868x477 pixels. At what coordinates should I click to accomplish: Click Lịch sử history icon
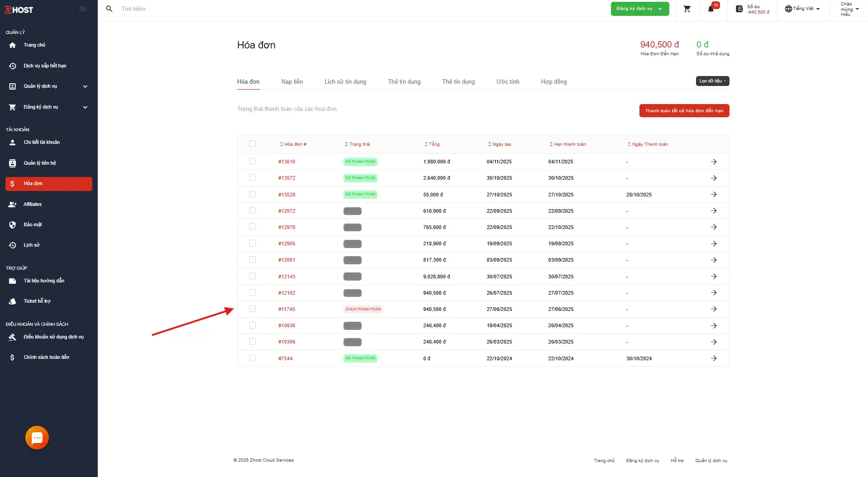tap(13, 245)
